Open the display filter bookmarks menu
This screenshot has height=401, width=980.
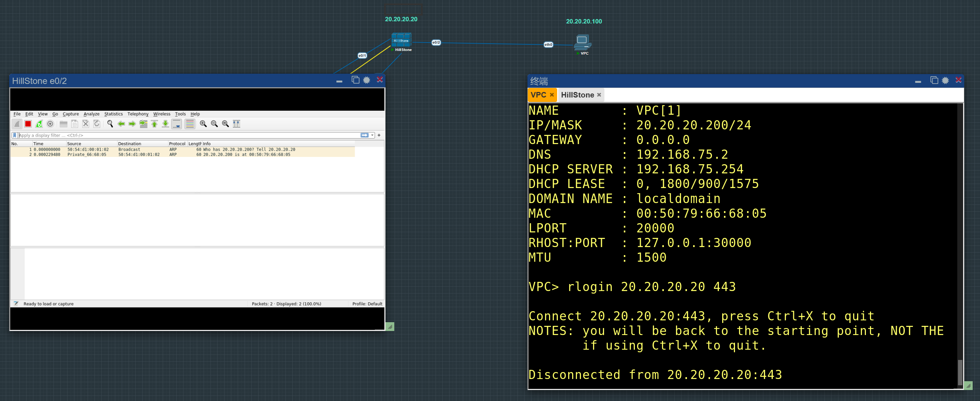click(x=14, y=135)
